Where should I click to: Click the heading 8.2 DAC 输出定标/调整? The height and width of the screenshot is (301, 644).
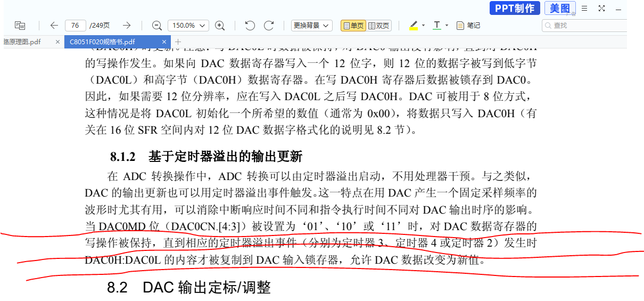point(189,288)
